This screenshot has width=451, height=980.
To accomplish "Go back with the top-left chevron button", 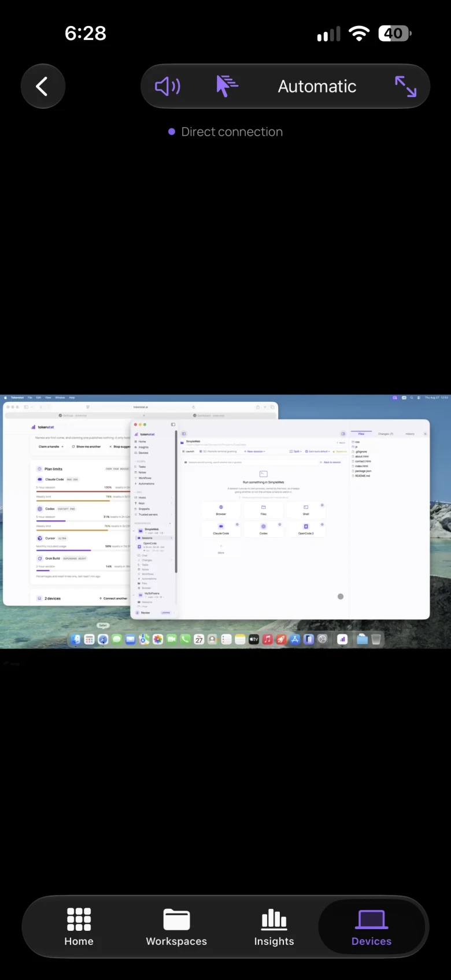I will click(43, 87).
